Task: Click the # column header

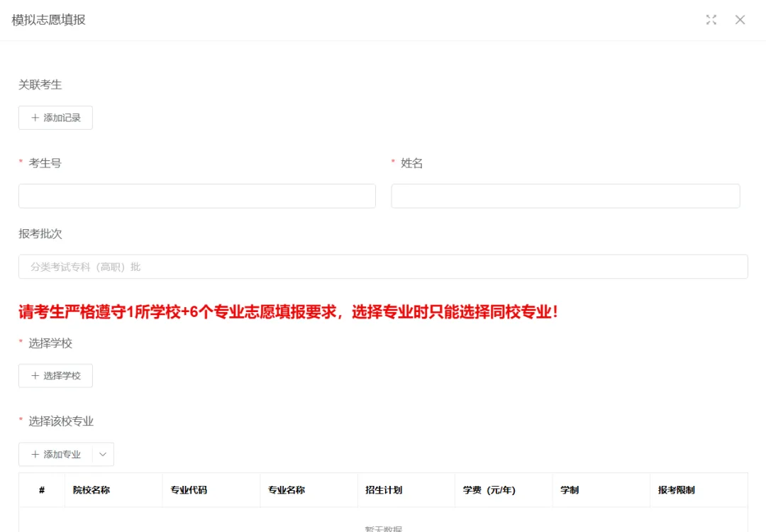Action: [42, 490]
